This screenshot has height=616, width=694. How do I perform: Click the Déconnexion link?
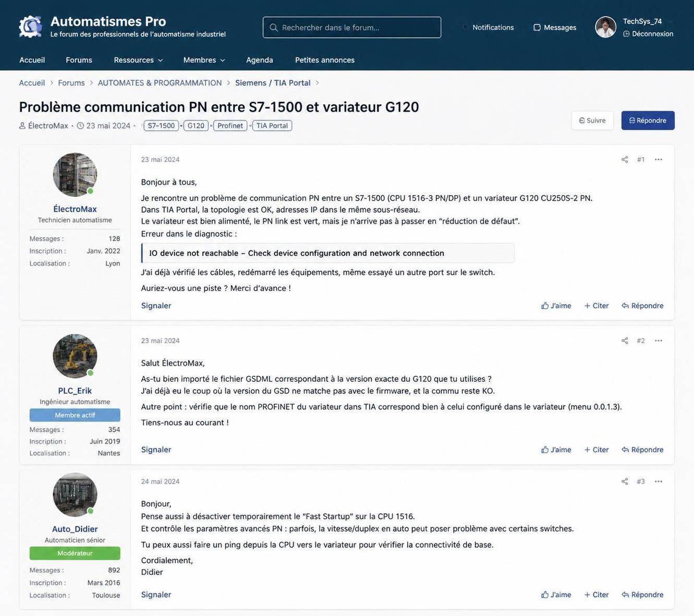point(648,33)
